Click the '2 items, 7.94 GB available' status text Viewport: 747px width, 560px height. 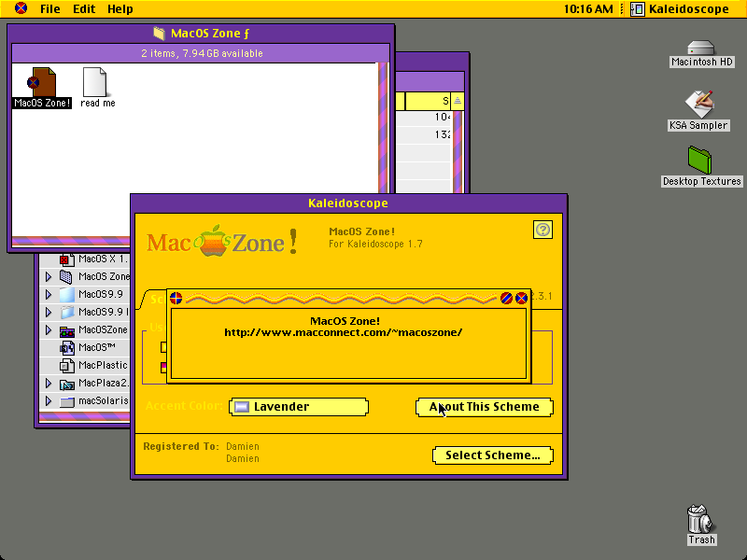(x=202, y=53)
